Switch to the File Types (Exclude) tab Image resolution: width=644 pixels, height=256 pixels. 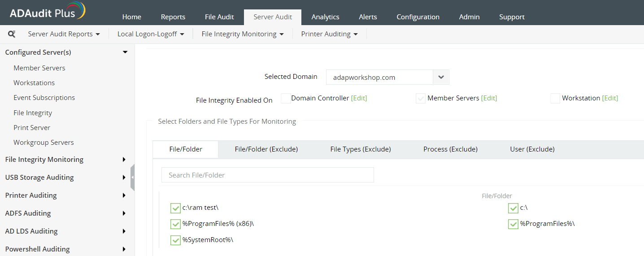coord(361,149)
